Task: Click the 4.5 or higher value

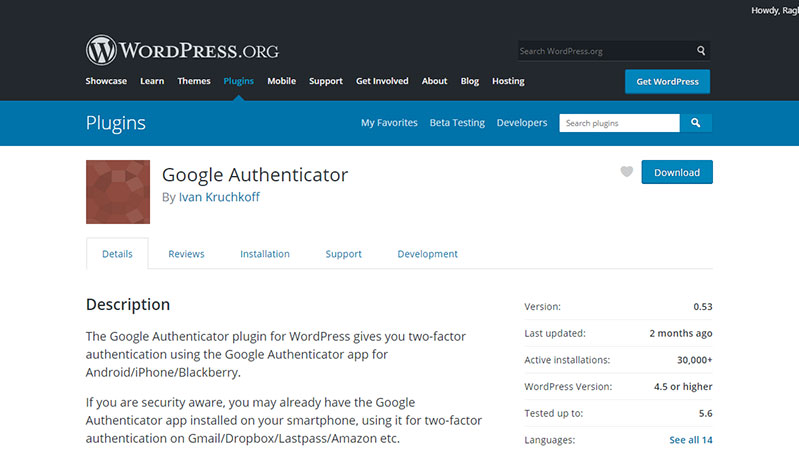Action: [683, 386]
